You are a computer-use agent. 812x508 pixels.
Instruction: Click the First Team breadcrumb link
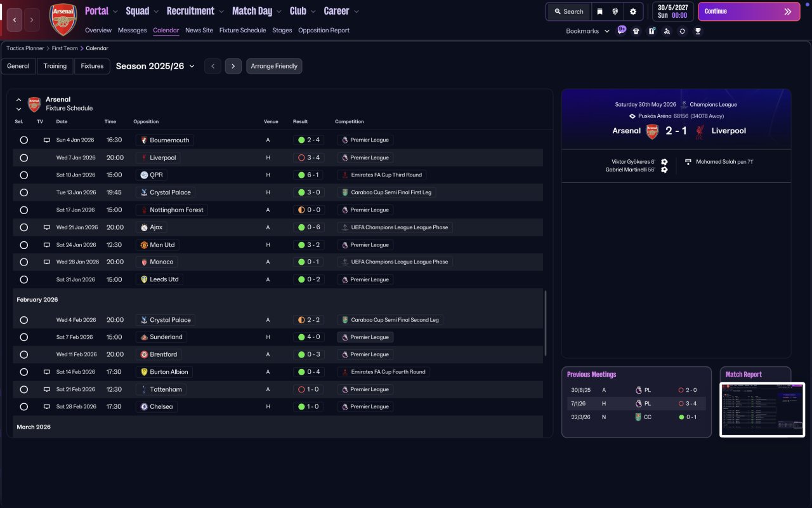tap(65, 48)
